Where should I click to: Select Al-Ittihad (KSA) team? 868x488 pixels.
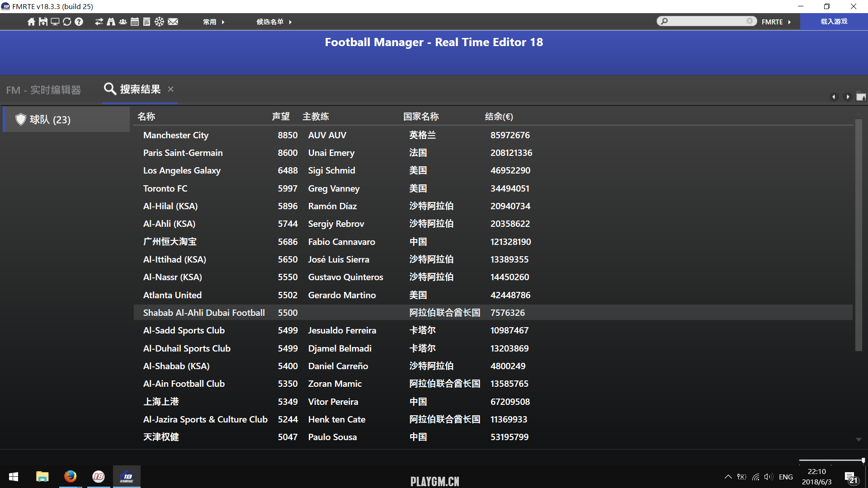pos(175,259)
